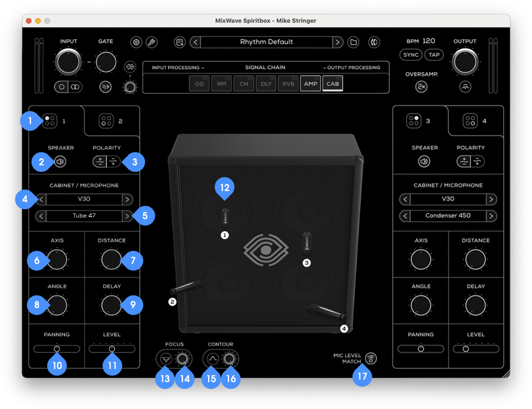The width and height of the screenshot is (532, 409).
Task: Click the gate routing arrow icon
Action: [x=106, y=87]
